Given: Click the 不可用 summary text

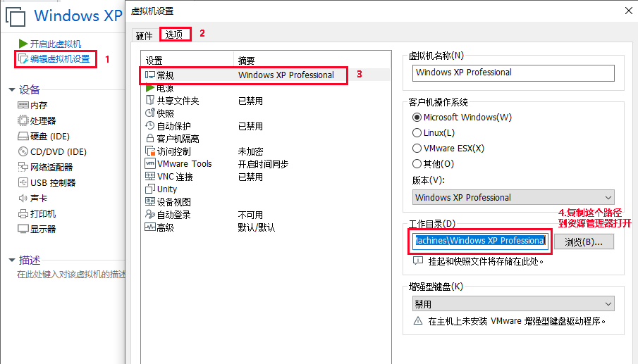Looking at the screenshot, I should point(250,215).
